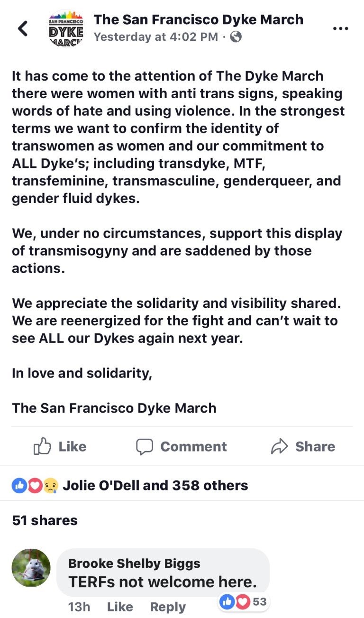Click the blue thumbs-up reaction icon

pyautogui.click(x=18, y=485)
